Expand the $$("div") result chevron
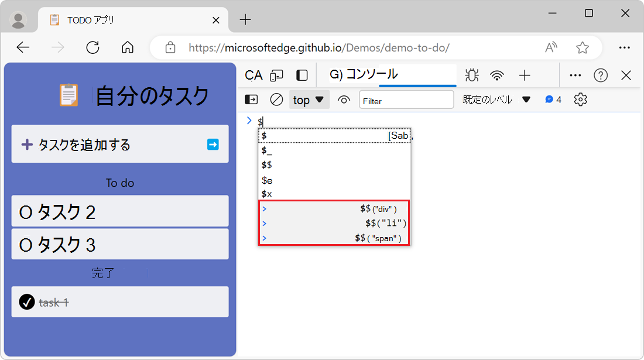Screen dimensions: 644x360 click(x=265, y=208)
